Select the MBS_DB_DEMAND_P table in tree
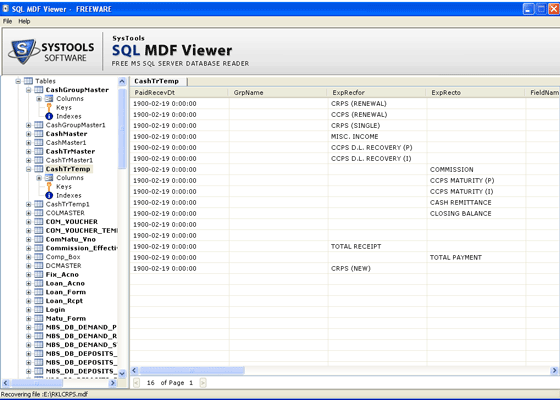 click(x=81, y=327)
